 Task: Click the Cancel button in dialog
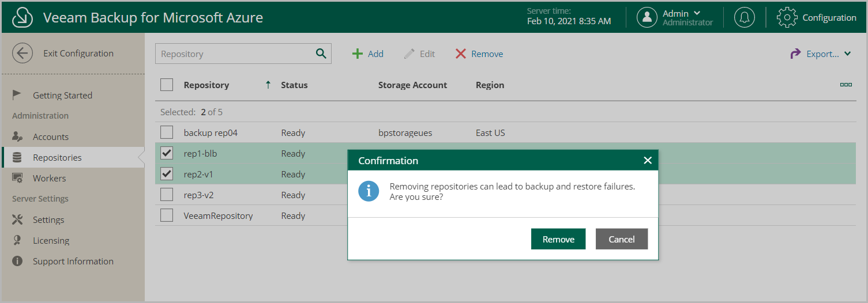tap(622, 239)
